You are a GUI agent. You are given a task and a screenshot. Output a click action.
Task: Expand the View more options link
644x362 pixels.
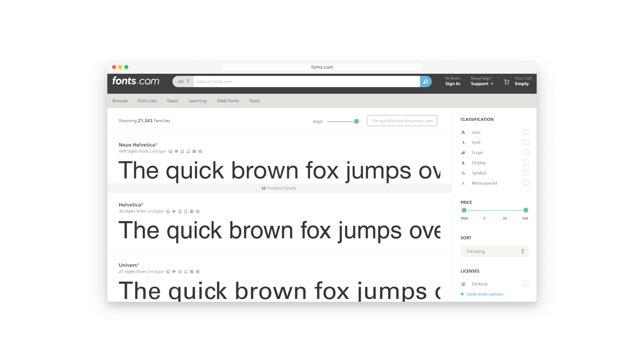[482, 294]
